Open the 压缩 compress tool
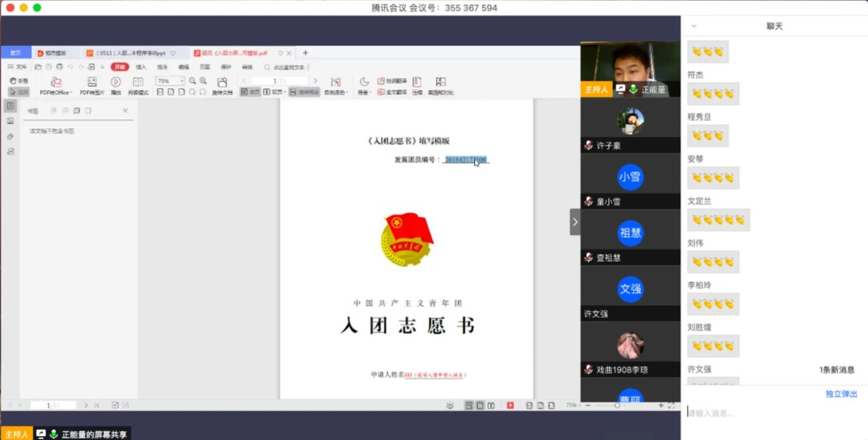This screenshot has height=440, width=868. (416, 86)
